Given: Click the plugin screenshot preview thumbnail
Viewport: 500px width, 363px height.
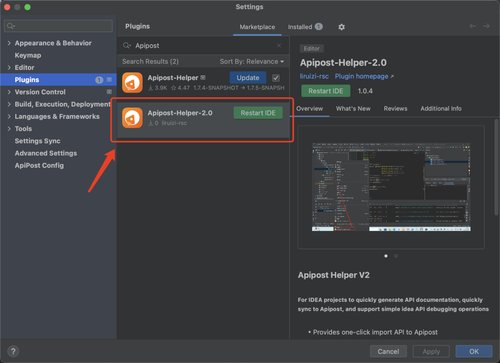Looking at the screenshot, I should [x=391, y=187].
